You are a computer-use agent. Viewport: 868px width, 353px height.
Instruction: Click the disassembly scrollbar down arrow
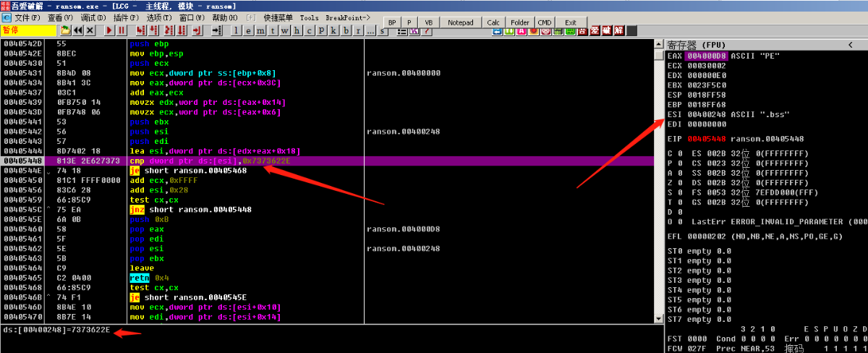click(x=658, y=318)
